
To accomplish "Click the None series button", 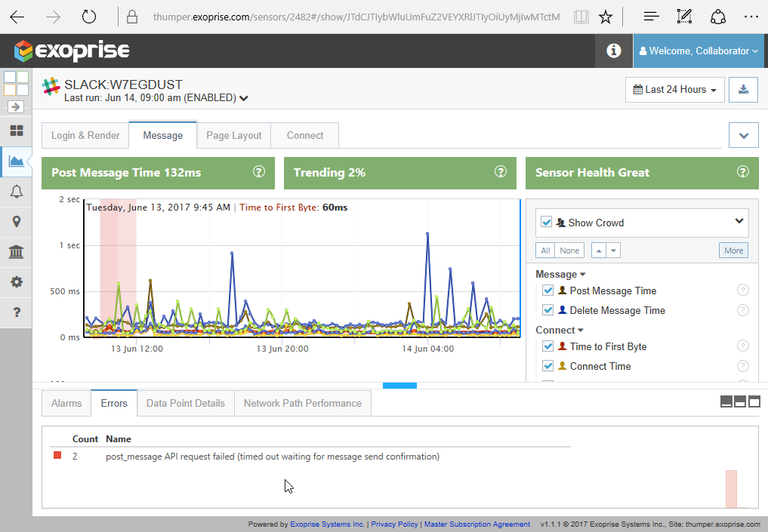I will pos(569,251).
